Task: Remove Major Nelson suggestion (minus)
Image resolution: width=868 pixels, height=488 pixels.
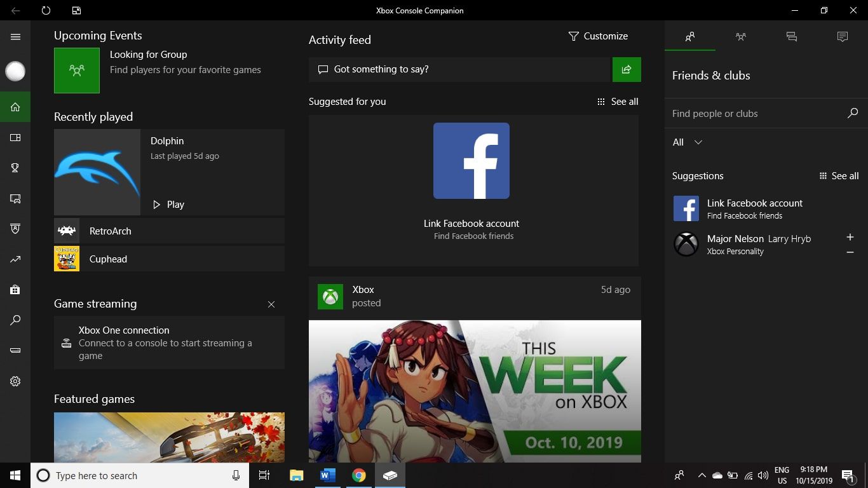Action: click(850, 252)
